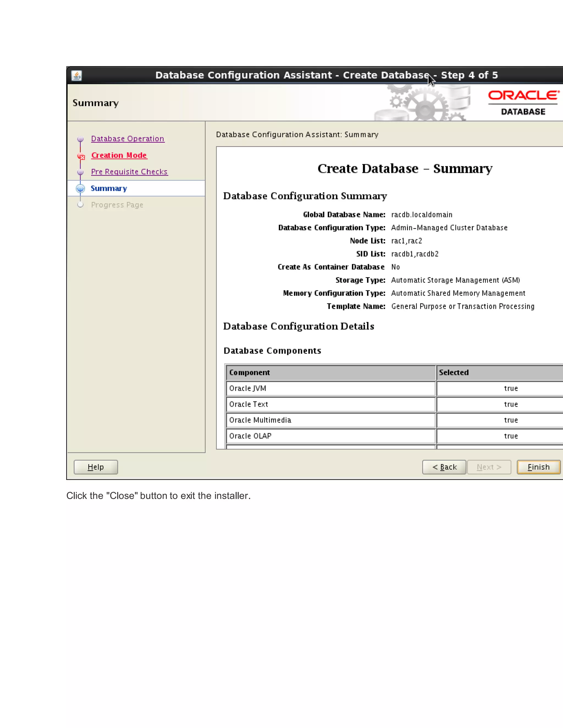Click General Purpose or Transaction Processing value
563x728 pixels.
[463, 306]
